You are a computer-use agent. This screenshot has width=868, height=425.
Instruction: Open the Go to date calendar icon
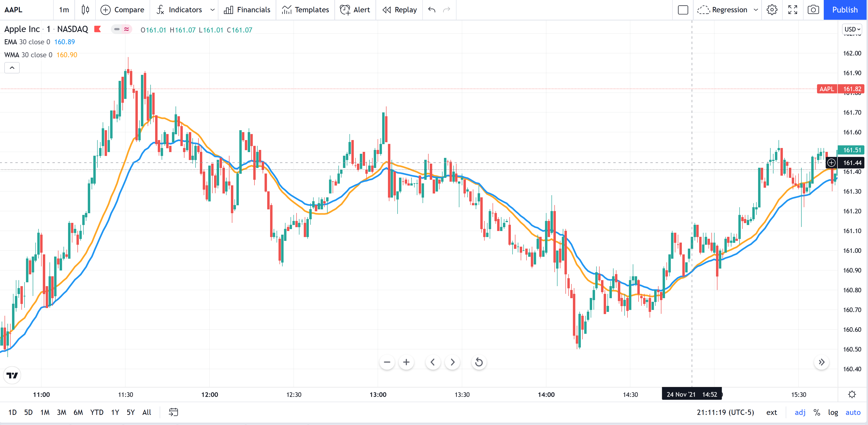coord(174,412)
